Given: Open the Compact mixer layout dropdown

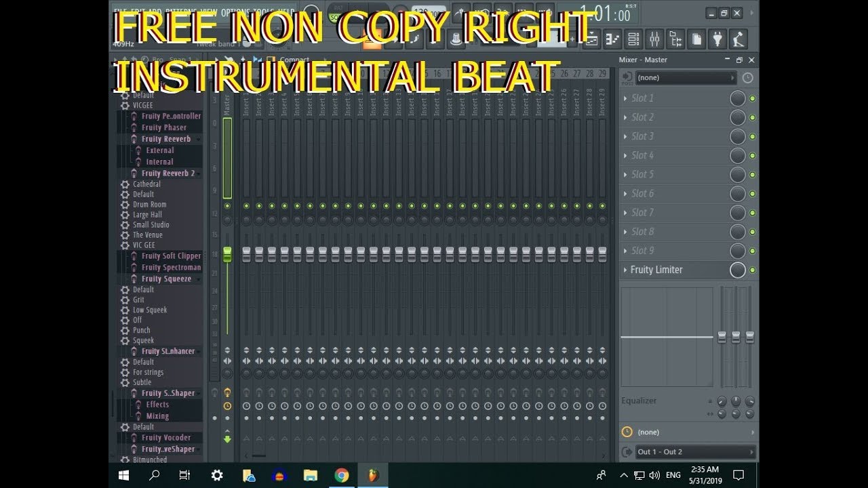Looking at the screenshot, I should tap(294, 60).
